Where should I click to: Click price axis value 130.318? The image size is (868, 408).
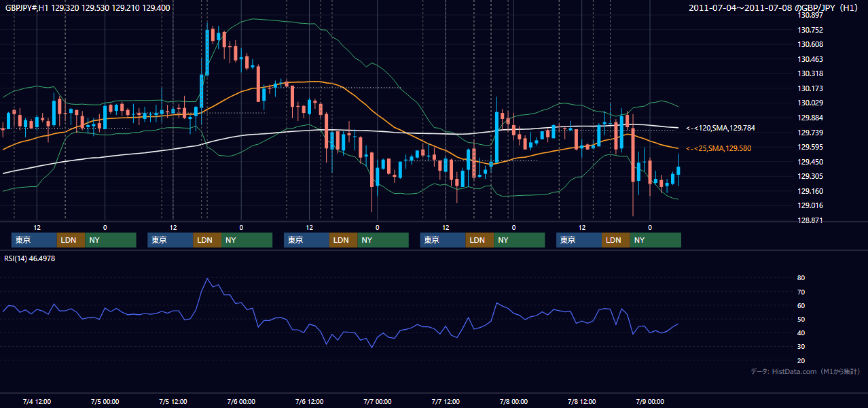811,73
